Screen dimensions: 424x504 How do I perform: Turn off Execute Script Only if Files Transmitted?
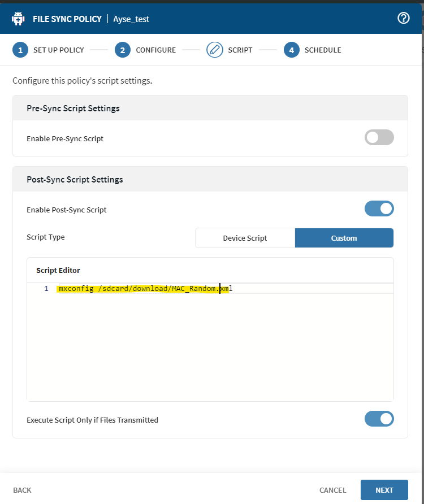pos(379,419)
